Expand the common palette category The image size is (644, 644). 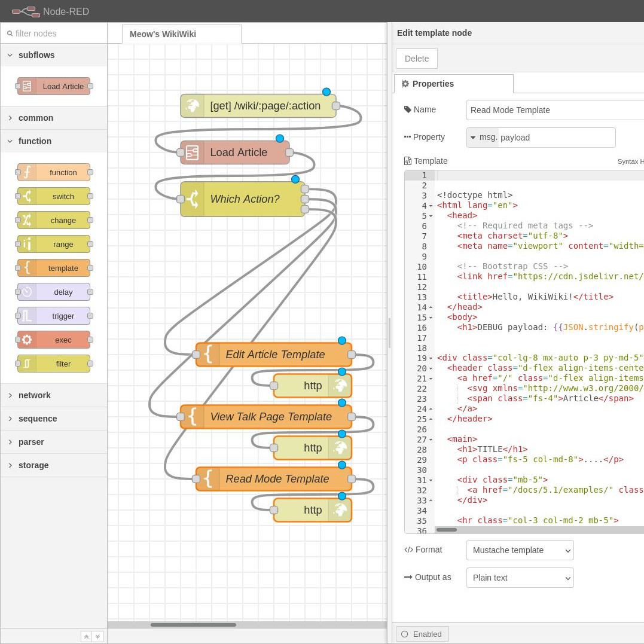54,118
